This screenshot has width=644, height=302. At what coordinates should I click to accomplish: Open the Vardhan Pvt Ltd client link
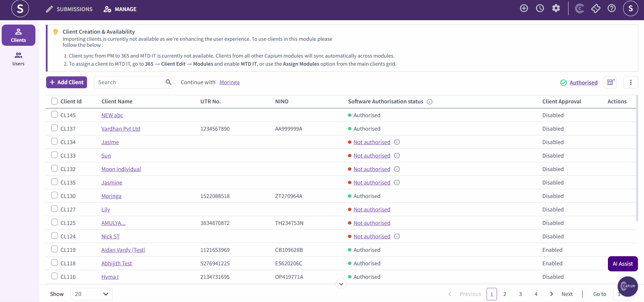coord(121,129)
